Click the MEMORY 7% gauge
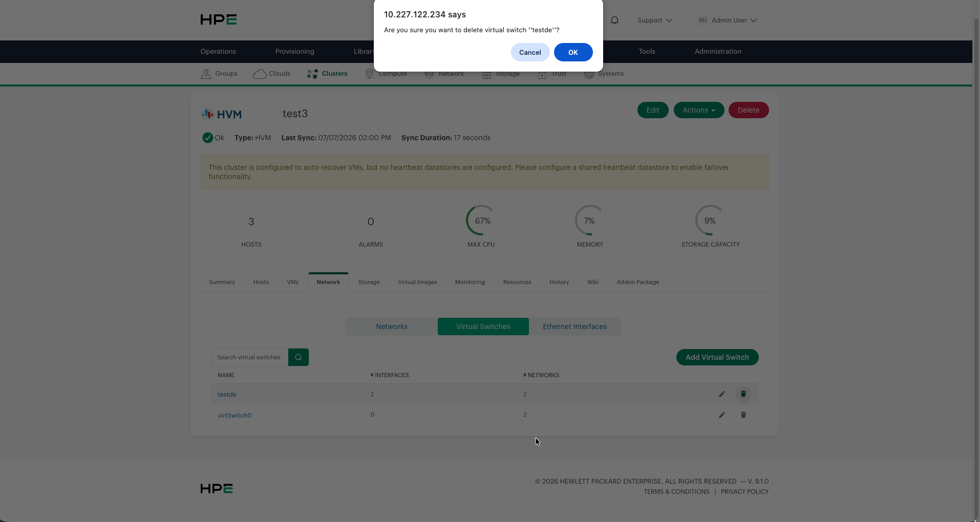Image resolution: width=980 pixels, height=522 pixels. click(590, 221)
